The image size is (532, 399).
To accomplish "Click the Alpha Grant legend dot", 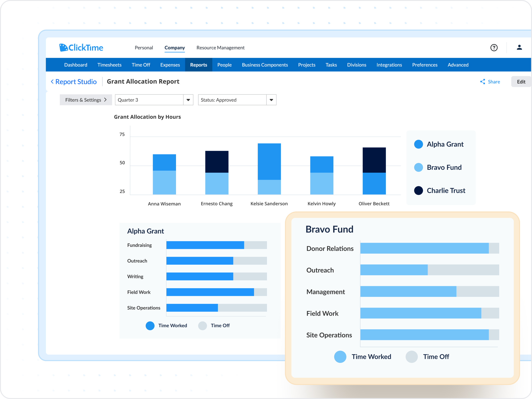I will (418, 144).
